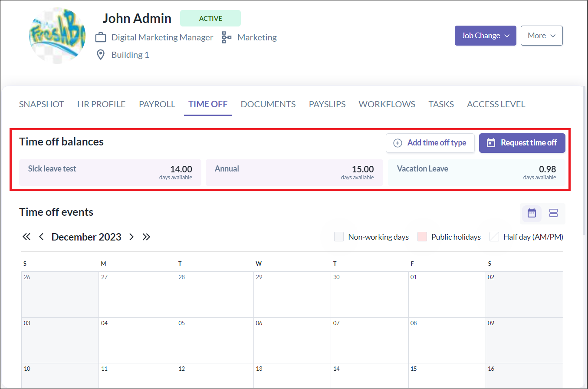The width and height of the screenshot is (588, 389).
Task: Open the DOCUMENTS tab
Action: coord(268,104)
